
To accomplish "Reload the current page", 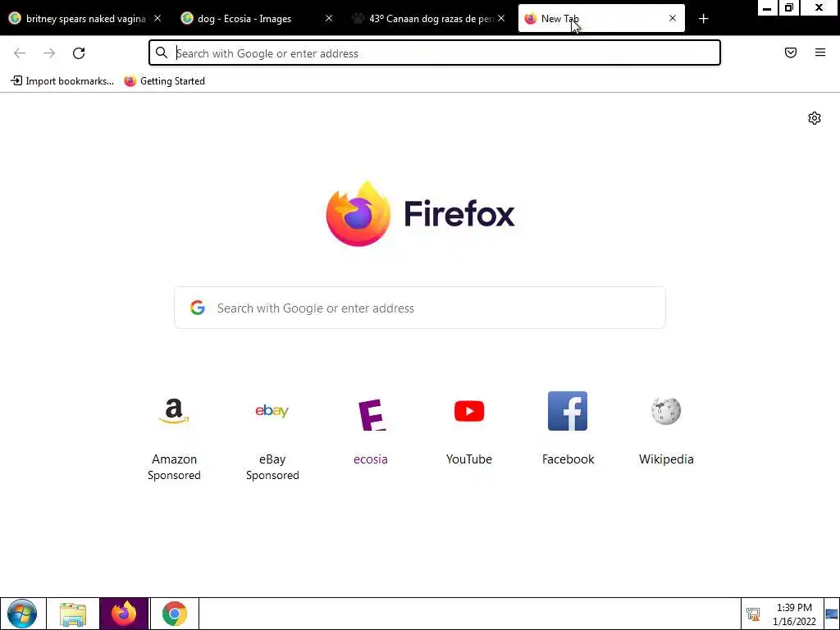I will point(79,53).
